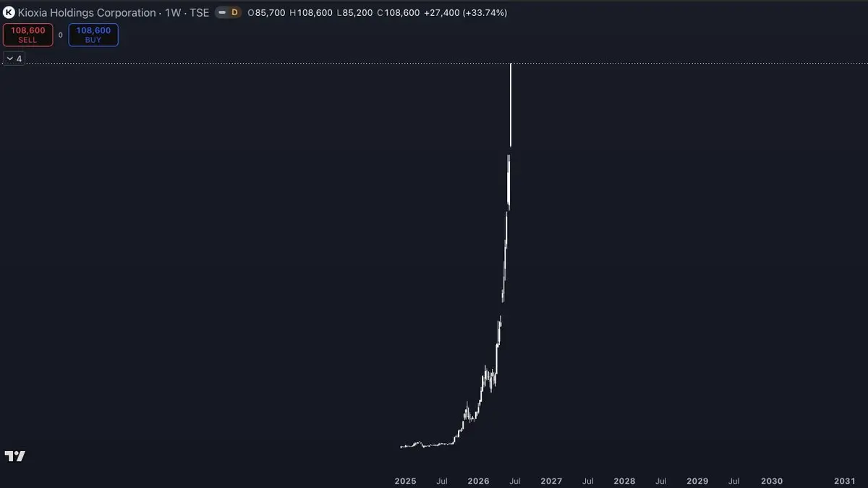Image resolution: width=868 pixels, height=488 pixels.
Task: Click the 2026 label on time axis
Action: (478, 481)
